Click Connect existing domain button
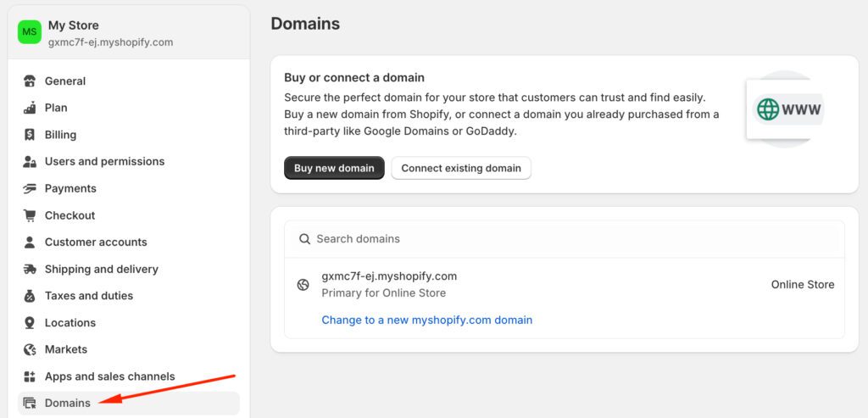Viewport: 868px width, 418px height. (461, 168)
